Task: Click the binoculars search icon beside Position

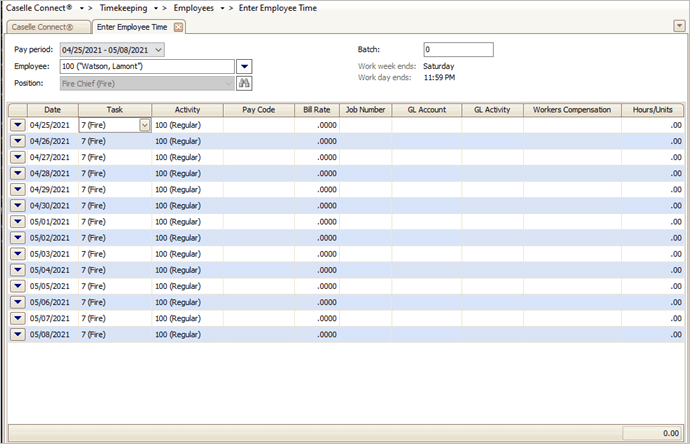Action: (243, 84)
